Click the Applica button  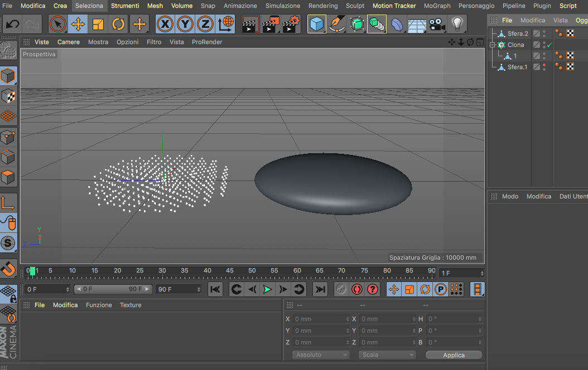click(454, 355)
